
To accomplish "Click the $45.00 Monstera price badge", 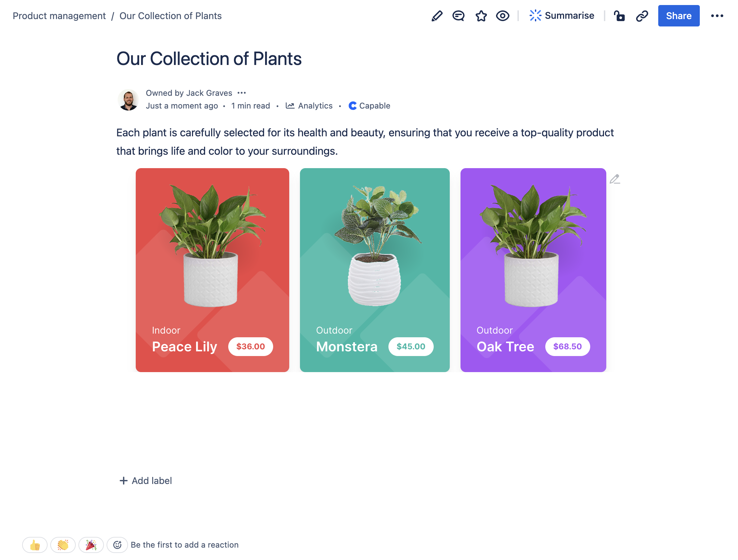I will (x=411, y=346).
